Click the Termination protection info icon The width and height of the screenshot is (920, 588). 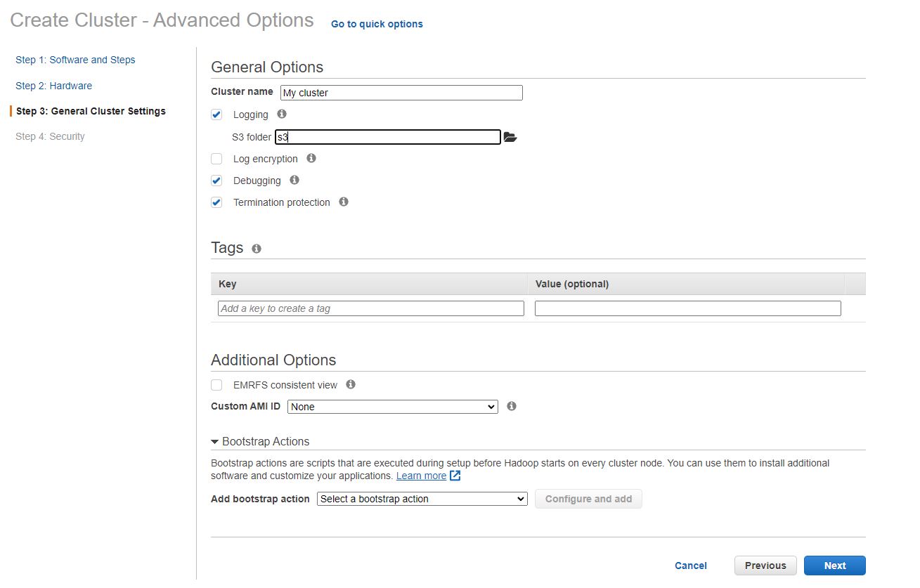pos(344,202)
